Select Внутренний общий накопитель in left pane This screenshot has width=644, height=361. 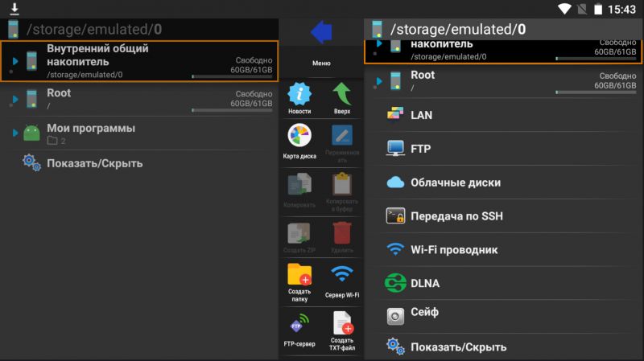[x=139, y=61]
